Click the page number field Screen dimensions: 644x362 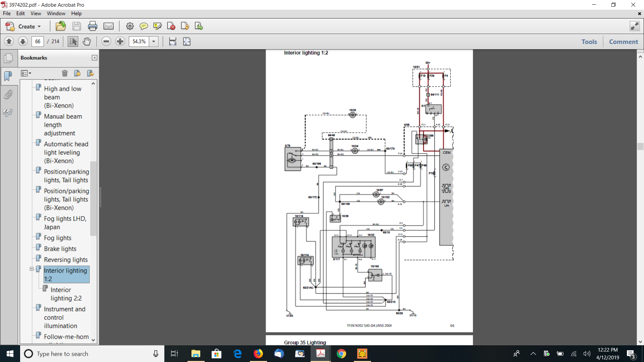38,42
